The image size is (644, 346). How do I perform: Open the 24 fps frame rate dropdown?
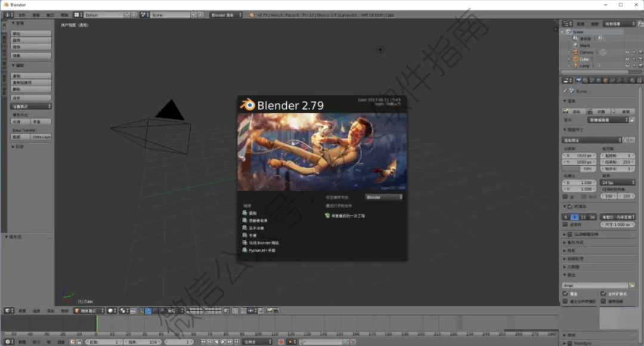click(618, 183)
